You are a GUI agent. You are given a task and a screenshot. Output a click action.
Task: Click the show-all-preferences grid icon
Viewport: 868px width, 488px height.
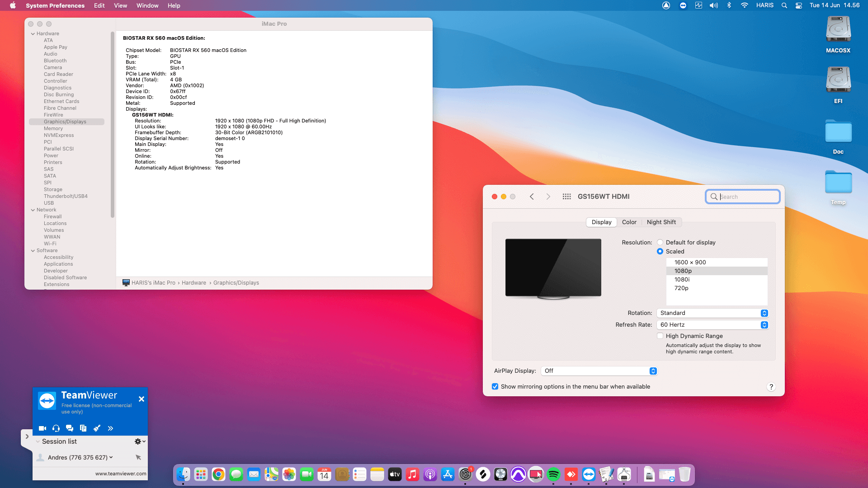pos(566,197)
